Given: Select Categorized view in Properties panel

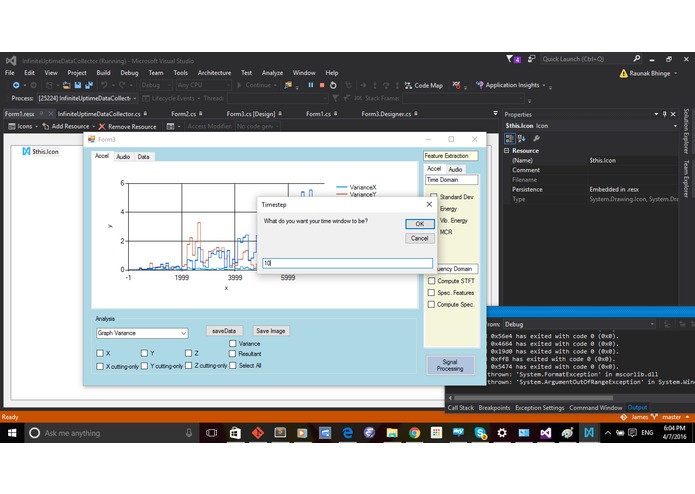Looking at the screenshot, I should 510,138.
